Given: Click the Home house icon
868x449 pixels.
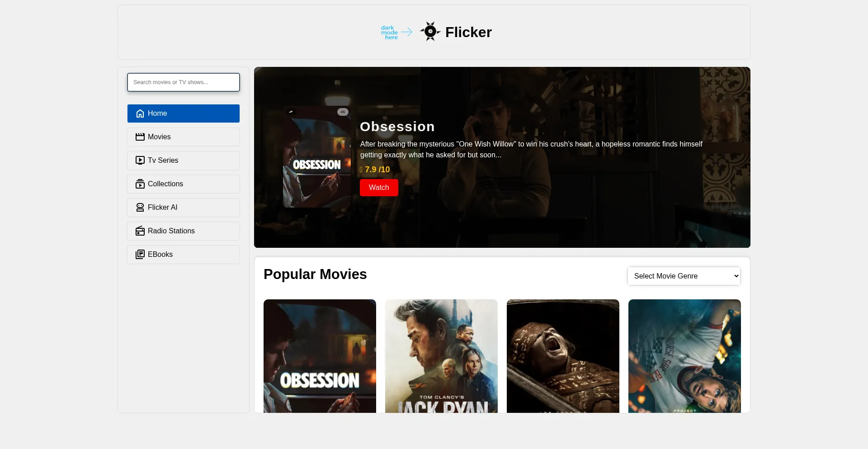Looking at the screenshot, I should coord(140,113).
